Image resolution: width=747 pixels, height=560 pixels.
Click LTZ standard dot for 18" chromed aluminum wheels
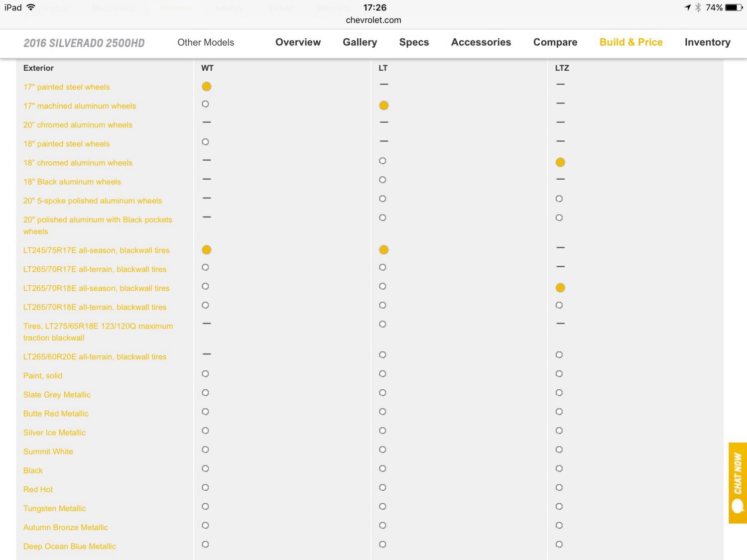click(560, 162)
